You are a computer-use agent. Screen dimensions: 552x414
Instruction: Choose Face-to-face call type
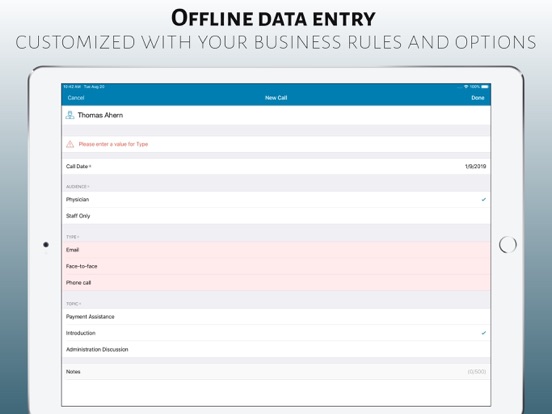[x=276, y=266]
